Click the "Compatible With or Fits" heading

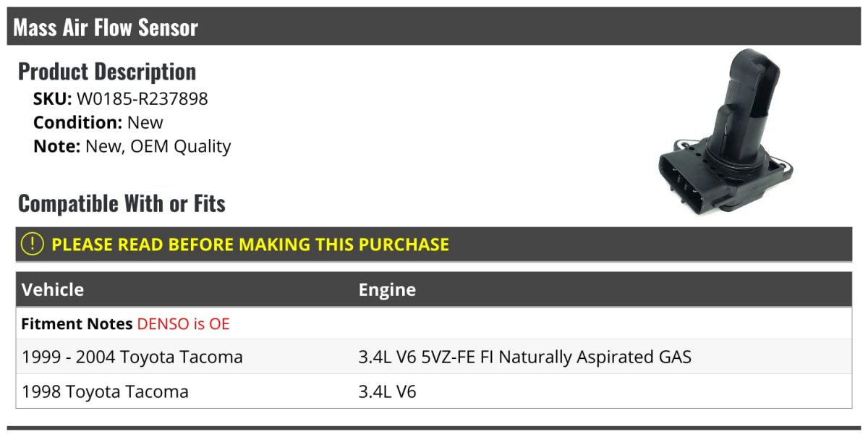[122, 203]
